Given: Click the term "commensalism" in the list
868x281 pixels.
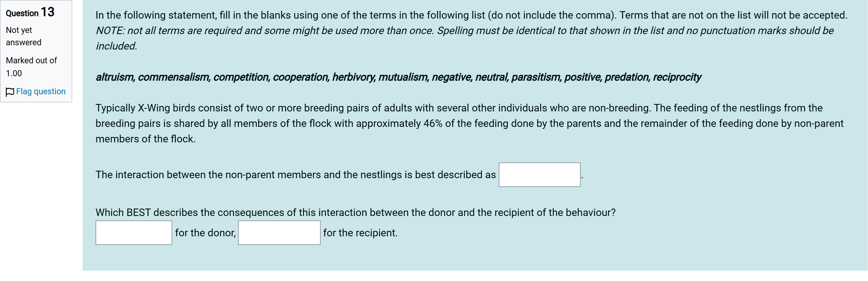Looking at the screenshot, I should tap(173, 77).
